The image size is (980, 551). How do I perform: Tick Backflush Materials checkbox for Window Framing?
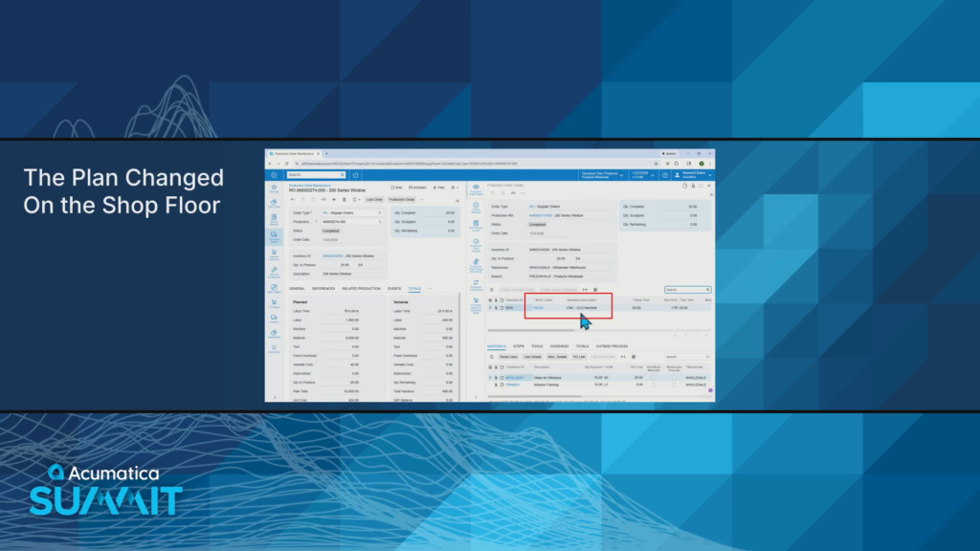click(x=654, y=385)
